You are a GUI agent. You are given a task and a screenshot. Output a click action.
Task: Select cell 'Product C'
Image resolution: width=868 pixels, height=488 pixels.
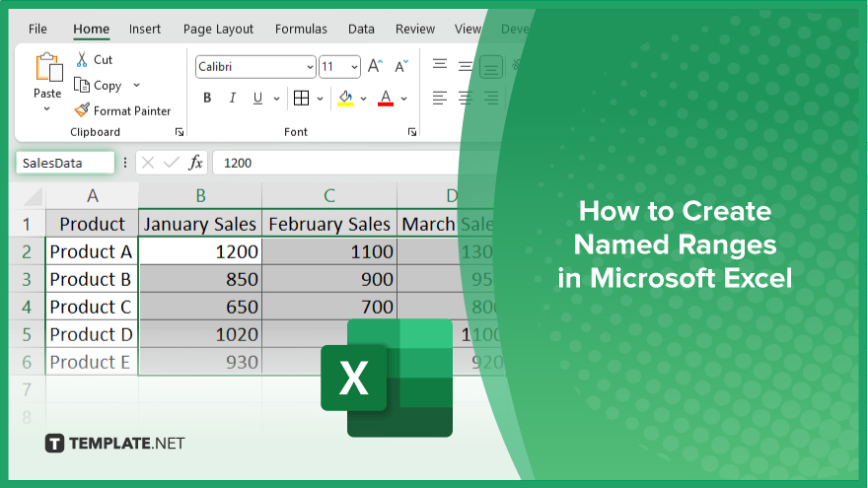coord(92,307)
